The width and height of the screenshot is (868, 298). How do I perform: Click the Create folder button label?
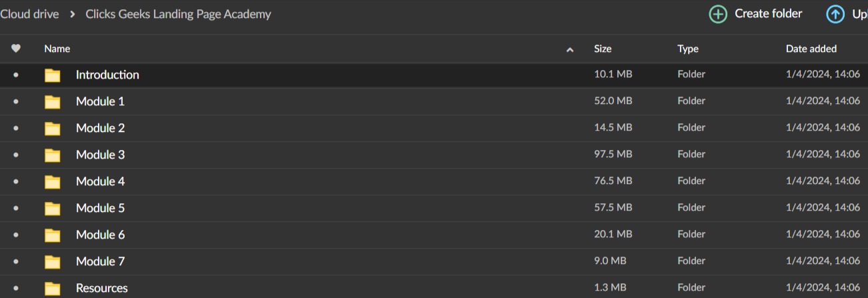coord(768,13)
